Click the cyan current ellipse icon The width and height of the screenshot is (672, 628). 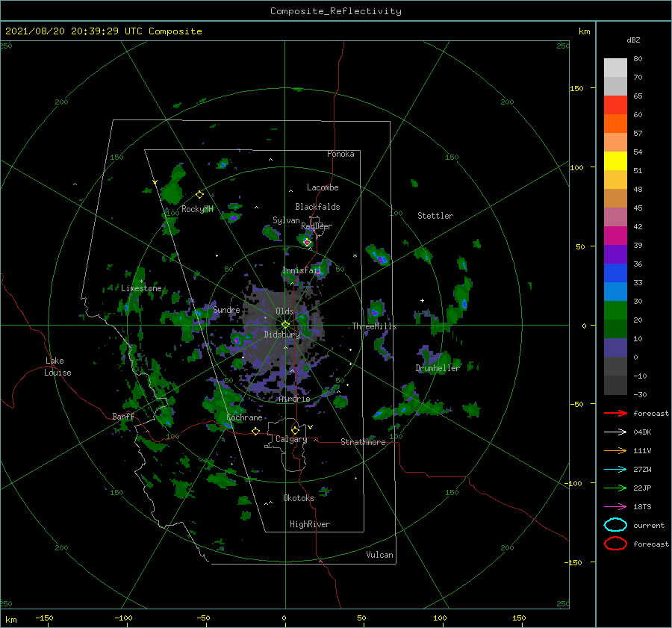(x=615, y=525)
